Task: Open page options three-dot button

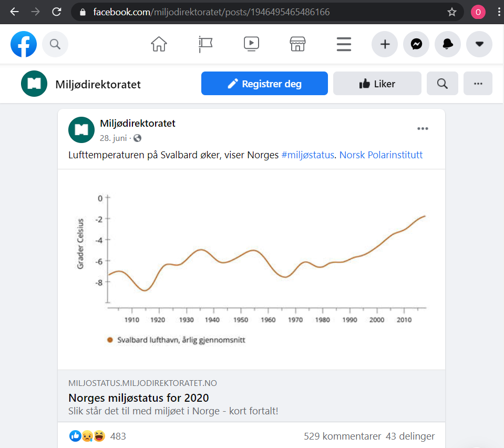Action: click(x=478, y=83)
